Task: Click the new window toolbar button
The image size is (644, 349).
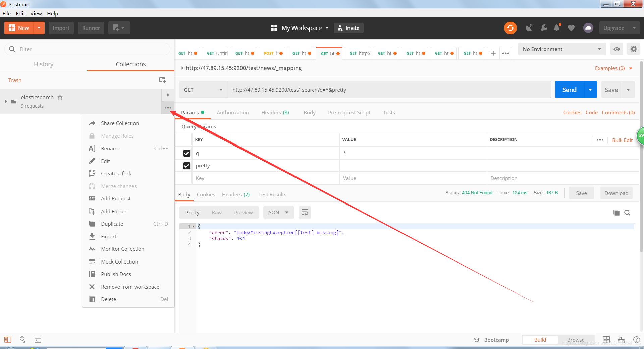Action: 119,28
